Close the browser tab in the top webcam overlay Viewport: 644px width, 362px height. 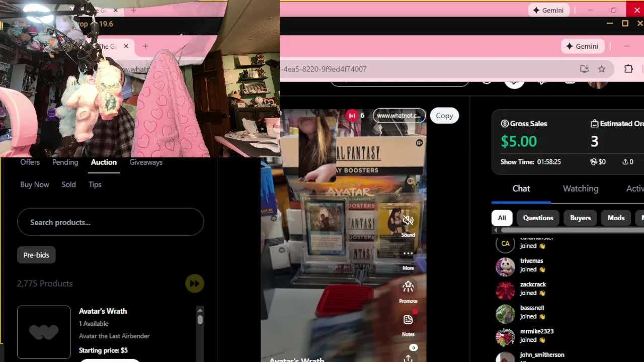tap(116, 10)
